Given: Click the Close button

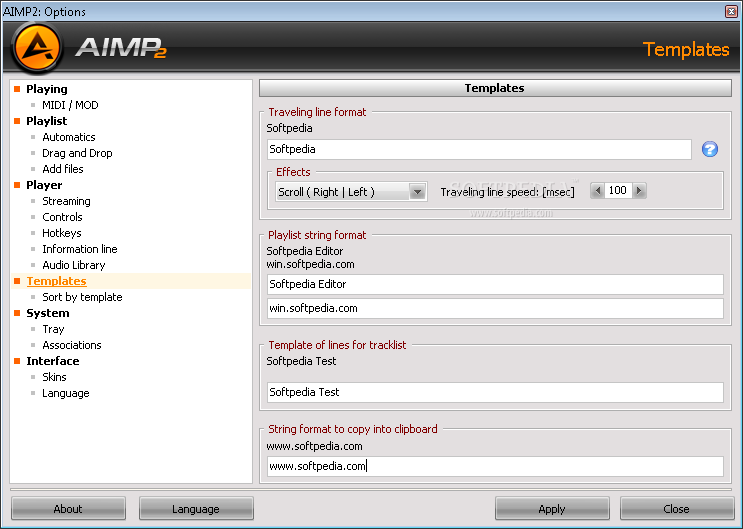Looking at the screenshot, I should click(x=677, y=509).
